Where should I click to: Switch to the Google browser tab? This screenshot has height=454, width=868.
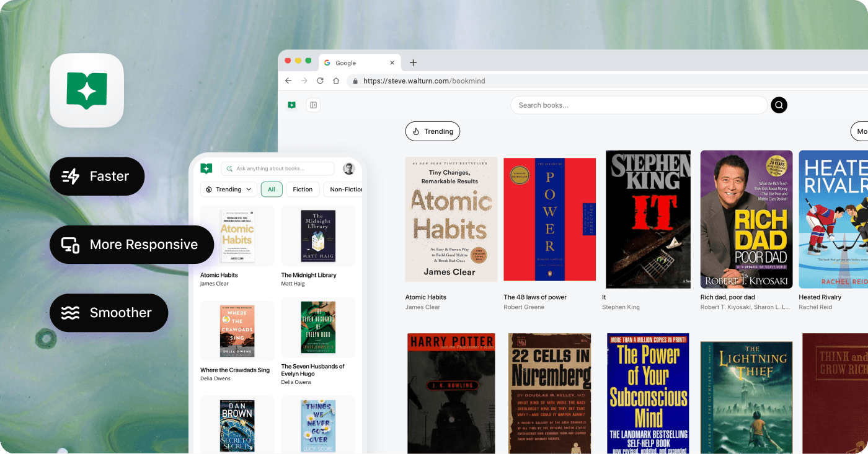[360, 63]
